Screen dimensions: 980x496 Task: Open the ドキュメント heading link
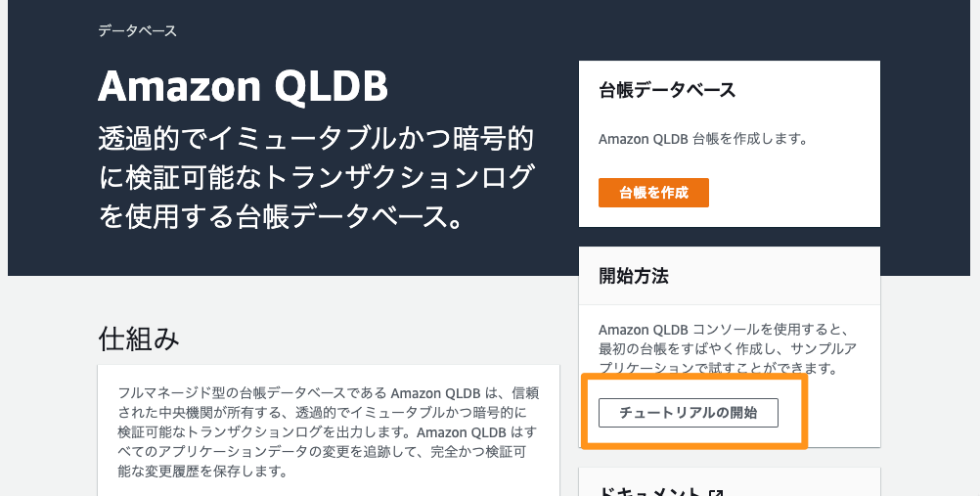point(651,491)
